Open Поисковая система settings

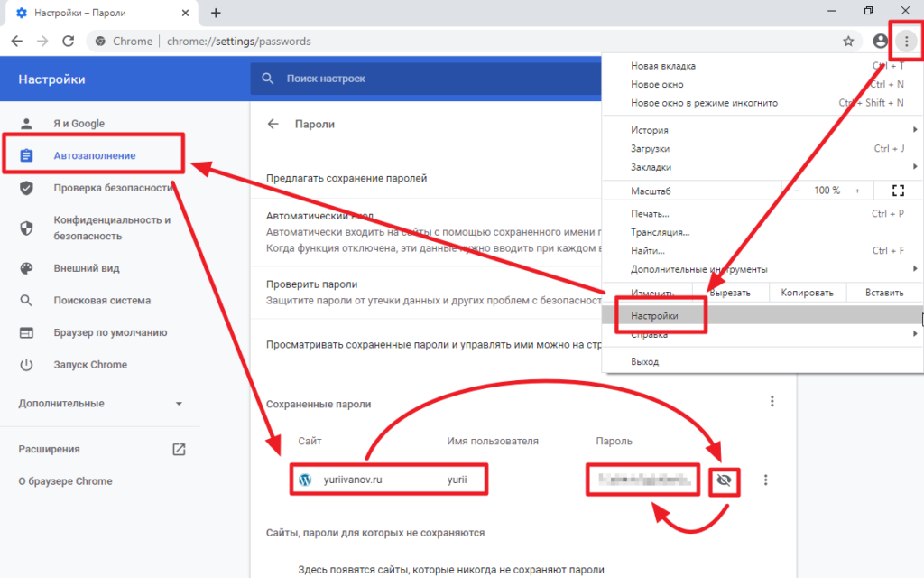coord(100,300)
